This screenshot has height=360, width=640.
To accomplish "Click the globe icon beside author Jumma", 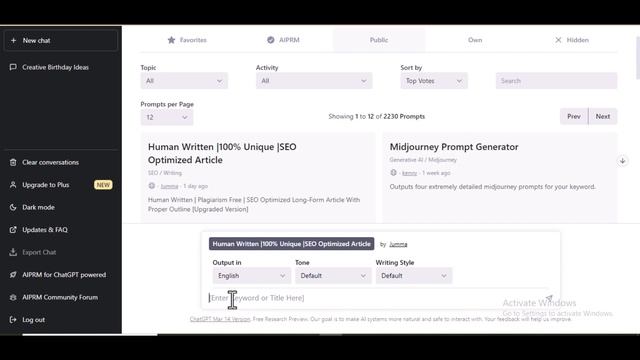I will coord(152,186).
